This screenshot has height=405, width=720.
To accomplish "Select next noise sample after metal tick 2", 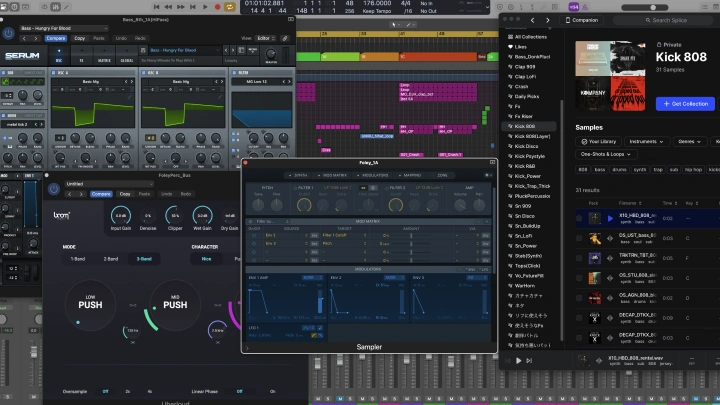I will 41,124.
